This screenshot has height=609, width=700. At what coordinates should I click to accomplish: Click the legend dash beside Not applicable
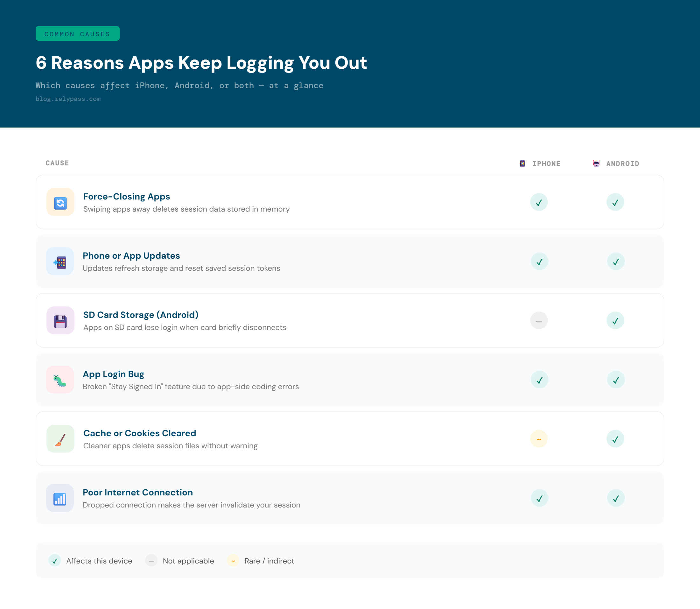pyautogui.click(x=151, y=560)
